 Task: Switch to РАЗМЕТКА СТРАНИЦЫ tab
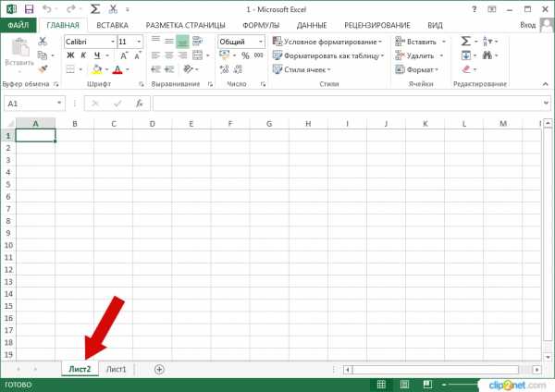click(186, 25)
